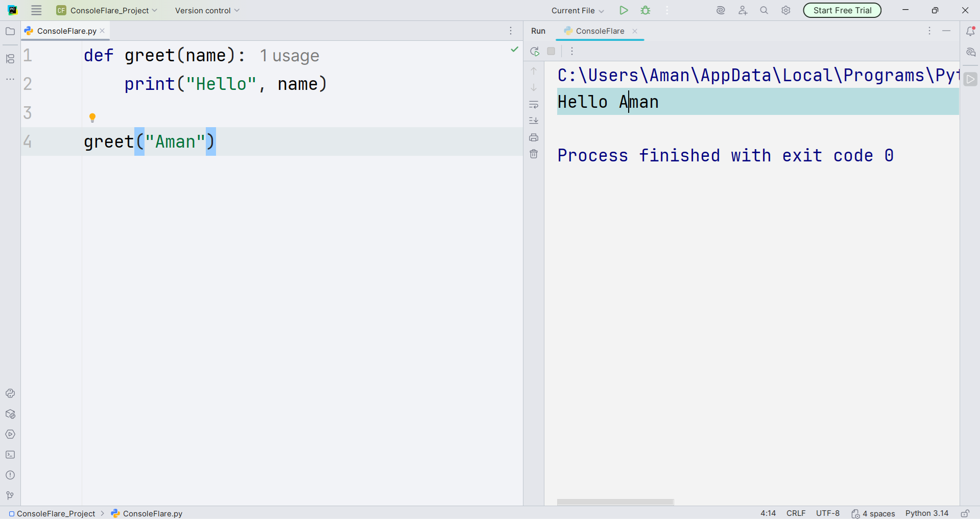Toggle soft-wrap in the run console
980x522 pixels.
[534, 105]
